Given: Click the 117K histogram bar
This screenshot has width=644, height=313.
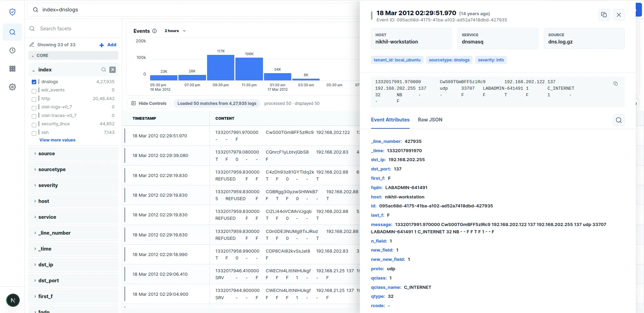Looking at the screenshot, I should click(x=221, y=68).
